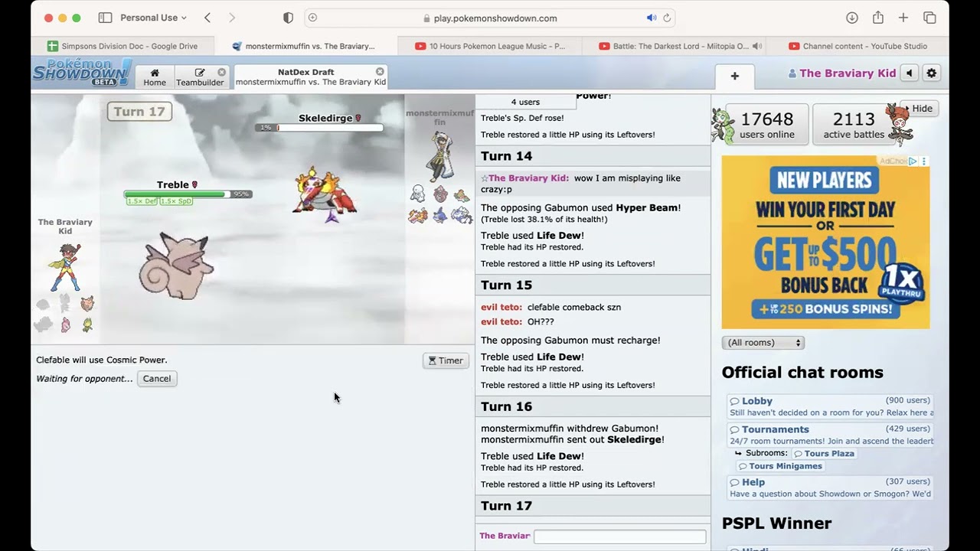Click opponent's red-orange second-row first icon
The width and height of the screenshot is (980, 551).
tap(418, 216)
